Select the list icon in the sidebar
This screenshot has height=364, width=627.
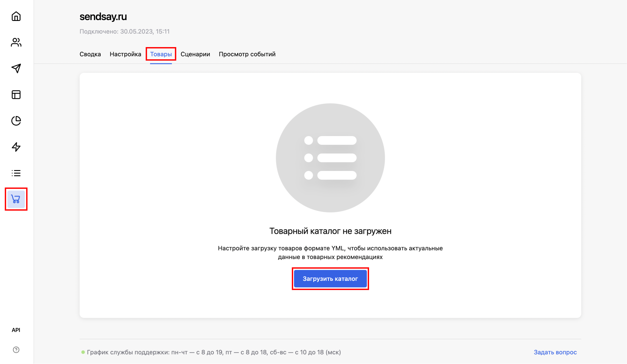pos(16,173)
